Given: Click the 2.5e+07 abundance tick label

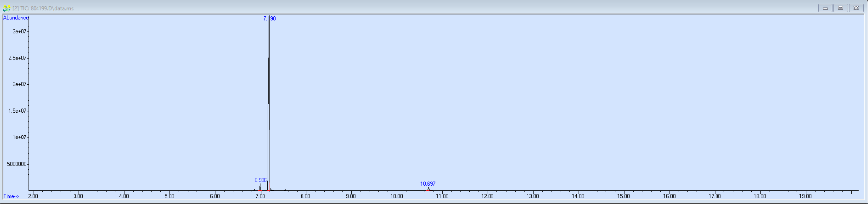Looking at the screenshot, I should click(18, 58).
